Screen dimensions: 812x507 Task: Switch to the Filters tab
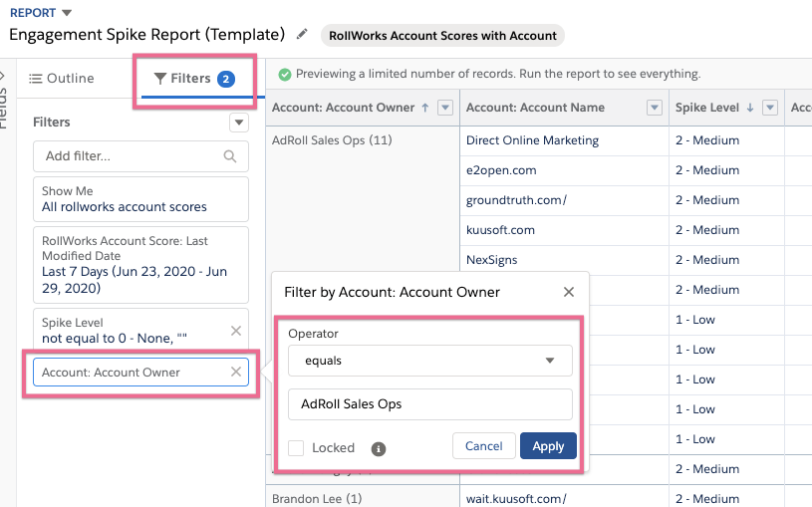coord(194,79)
